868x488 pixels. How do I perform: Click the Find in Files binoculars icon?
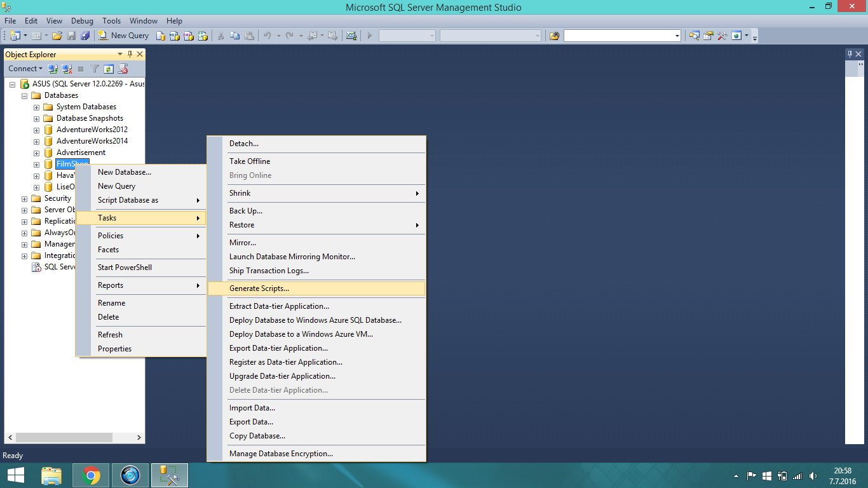pos(554,36)
